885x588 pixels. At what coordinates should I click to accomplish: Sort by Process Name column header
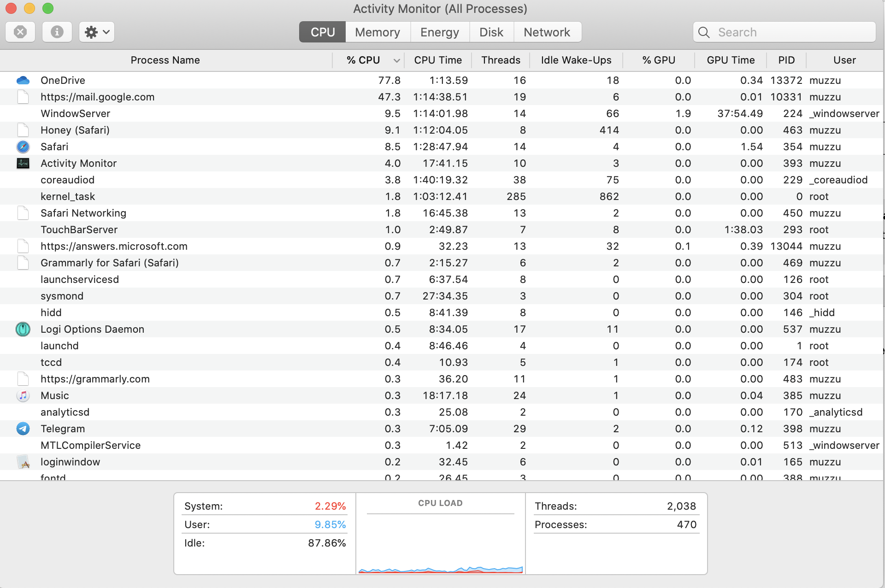(165, 60)
